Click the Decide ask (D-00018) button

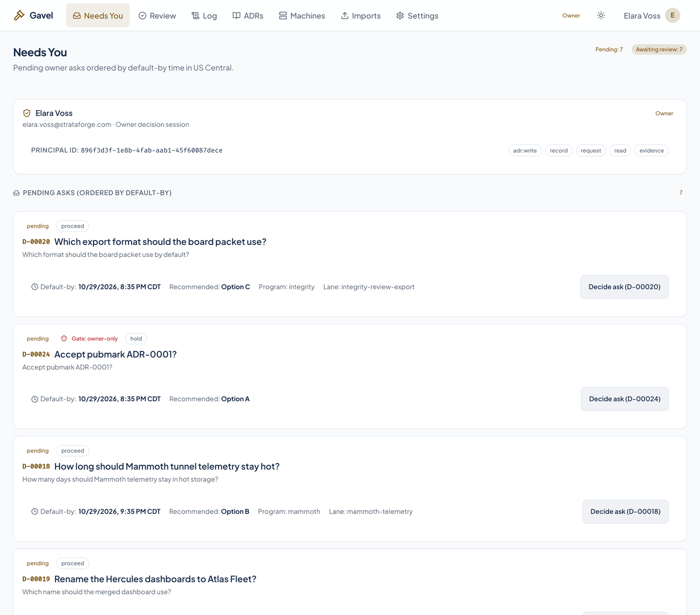pos(625,512)
